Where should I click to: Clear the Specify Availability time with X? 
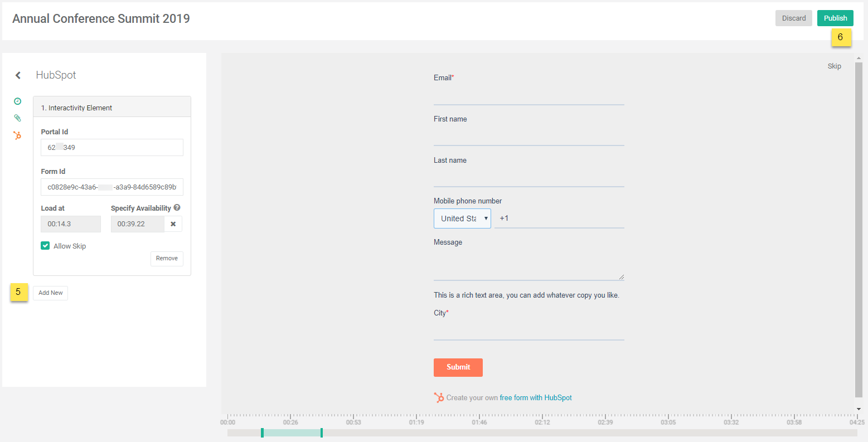tap(173, 224)
